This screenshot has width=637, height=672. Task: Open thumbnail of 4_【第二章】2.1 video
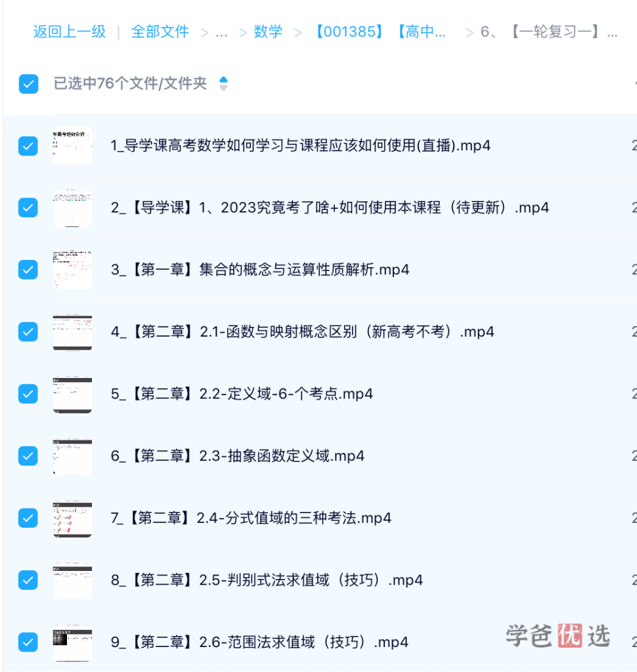tap(72, 332)
